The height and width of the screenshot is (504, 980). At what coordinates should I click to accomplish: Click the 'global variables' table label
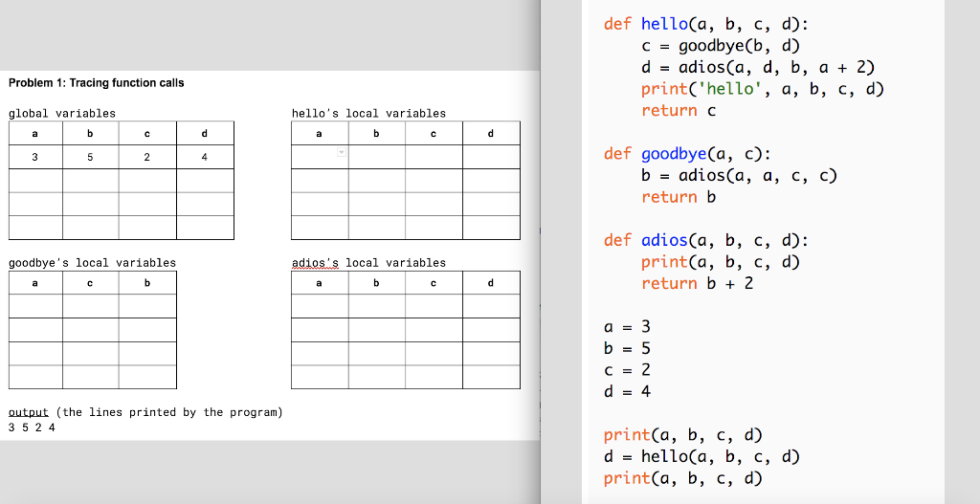tap(62, 114)
